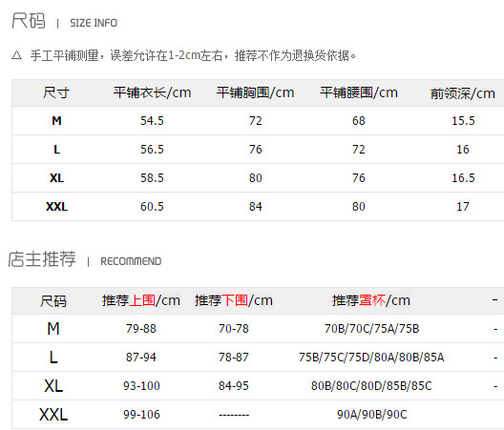504x430 pixels.
Task: Click the 尺码 SIZE INFO heading
Action: tap(65, 21)
